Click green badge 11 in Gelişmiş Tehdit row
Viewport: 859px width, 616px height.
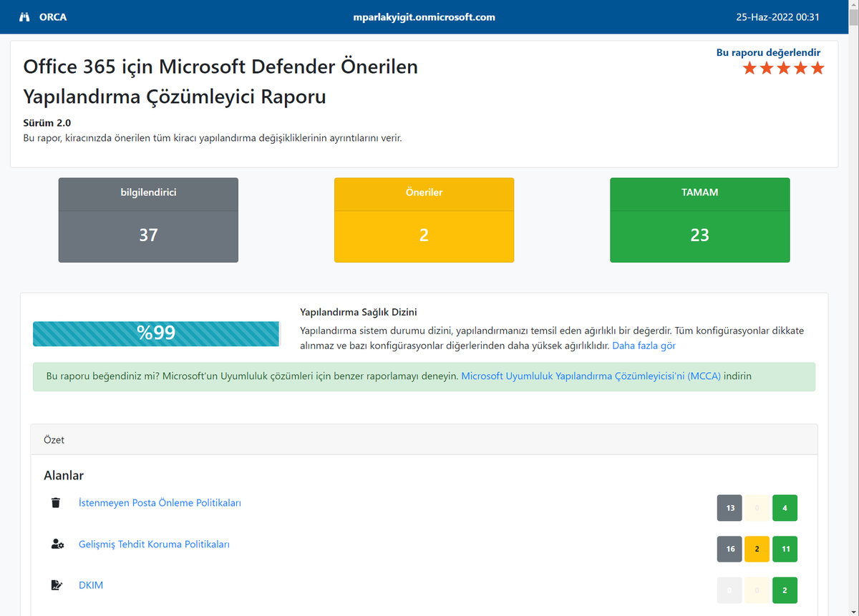point(785,549)
